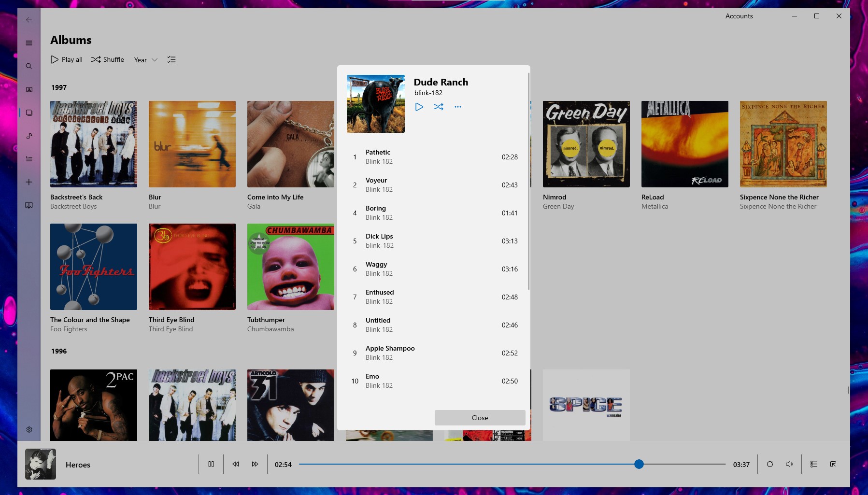Select track Waggy
Image resolution: width=868 pixels, height=495 pixels.
pos(435,269)
